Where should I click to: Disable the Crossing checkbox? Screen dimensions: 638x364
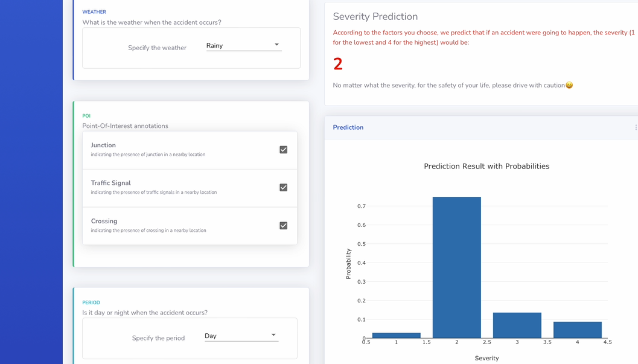point(283,226)
